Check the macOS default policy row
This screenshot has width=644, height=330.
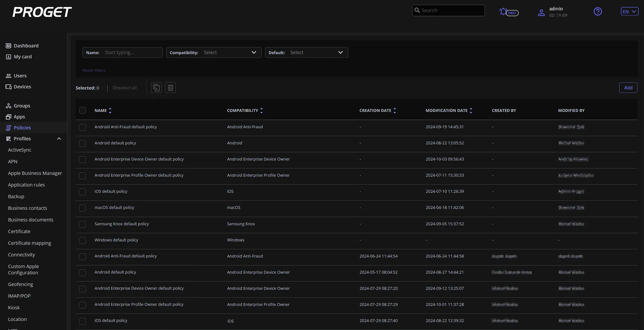point(82,208)
